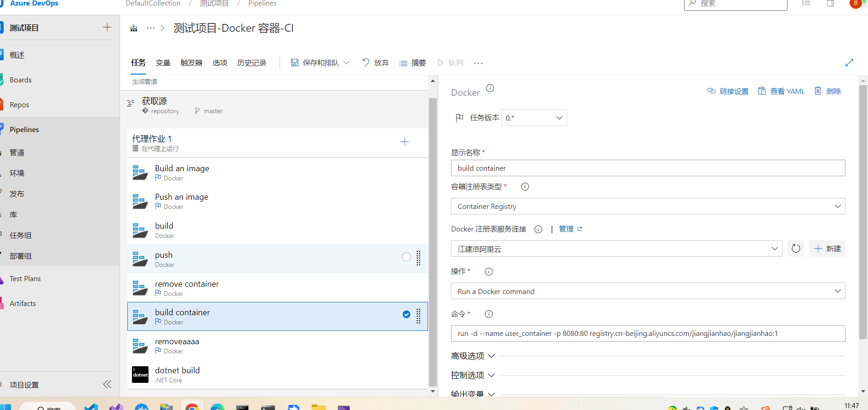Click 放弃 to discard changes
868x410 pixels.
click(376, 63)
